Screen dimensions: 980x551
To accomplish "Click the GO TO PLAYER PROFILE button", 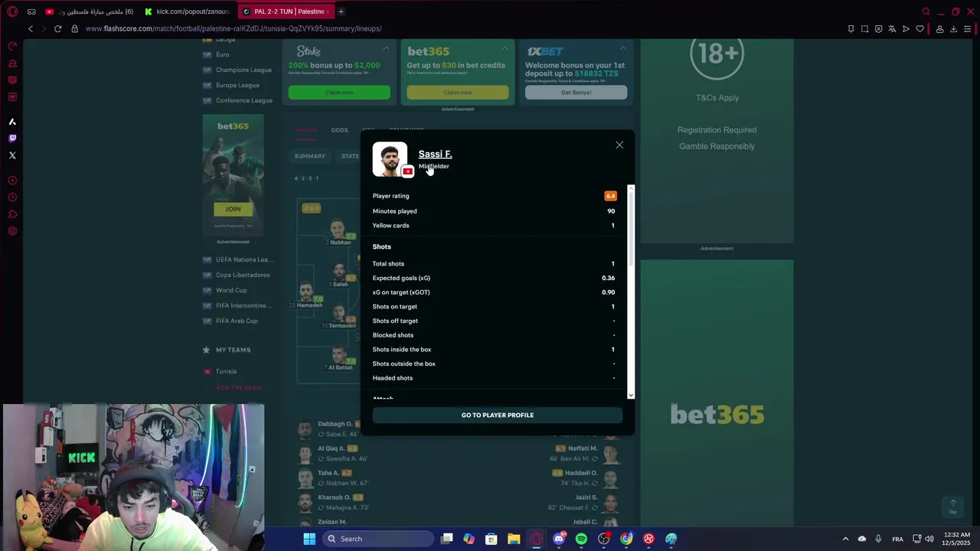I will pyautogui.click(x=498, y=415).
